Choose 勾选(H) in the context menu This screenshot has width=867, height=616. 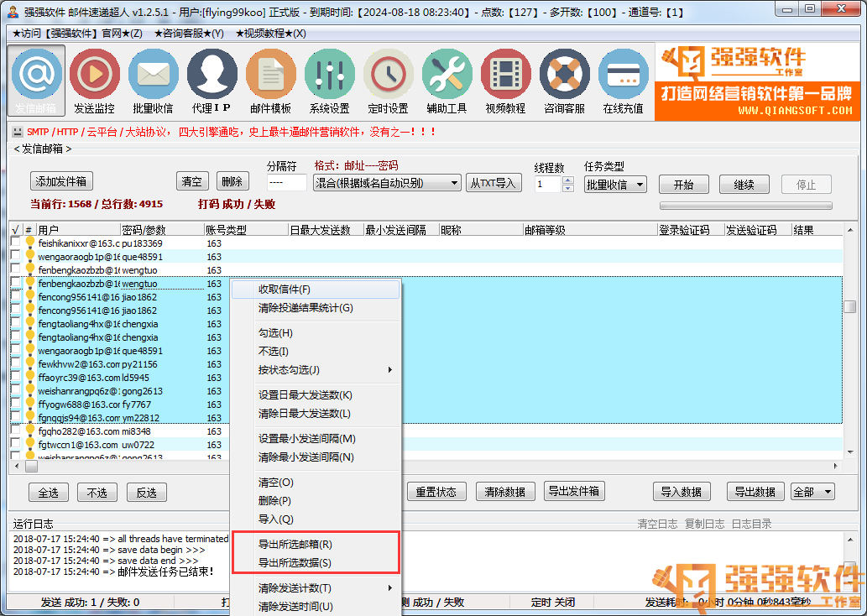click(316, 333)
